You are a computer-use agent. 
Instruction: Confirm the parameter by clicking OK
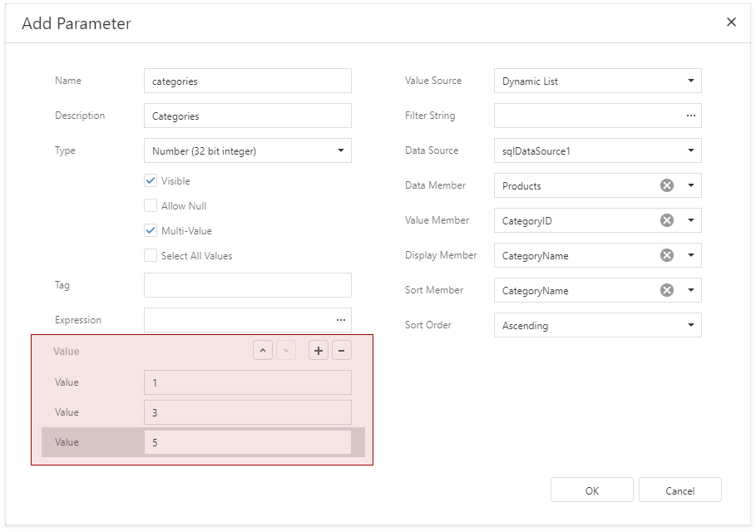pos(591,490)
